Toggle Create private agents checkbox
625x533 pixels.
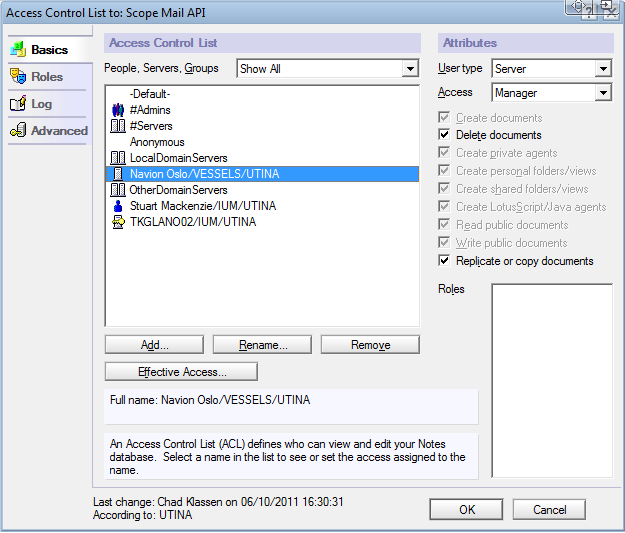click(444, 153)
